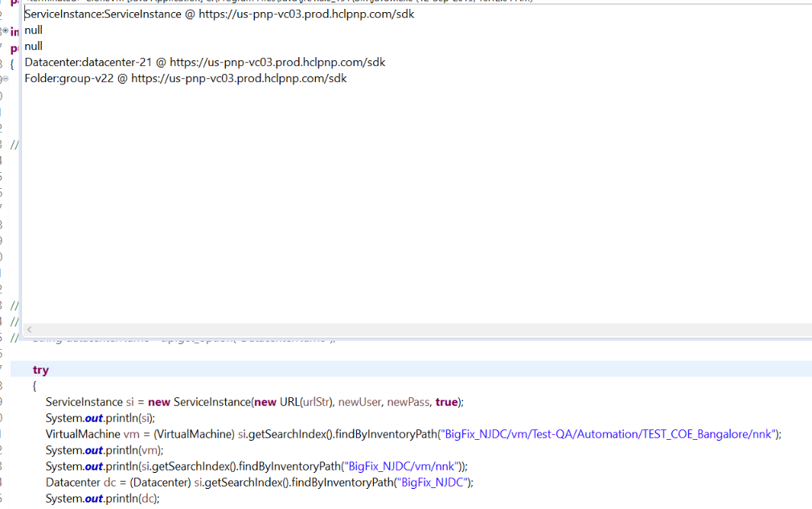812x509 pixels.
Task: Click the second null console output line
Action: pyautogui.click(x=33, y=46)
